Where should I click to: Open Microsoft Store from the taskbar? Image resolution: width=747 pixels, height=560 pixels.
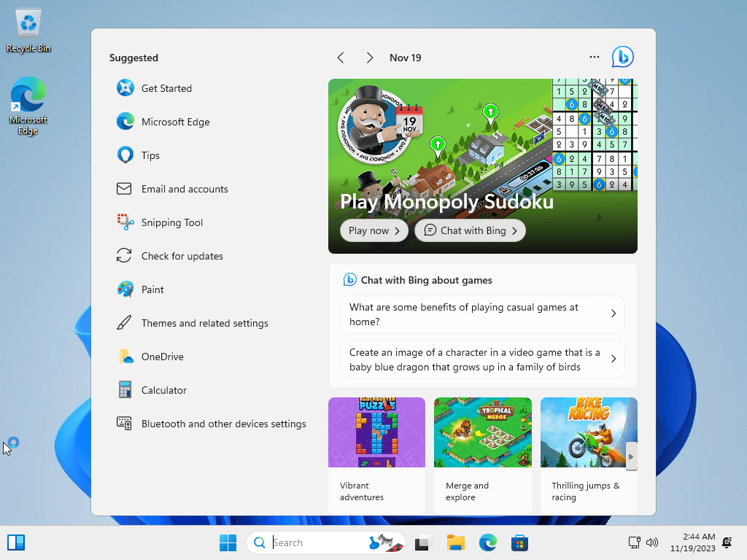(x=519, y=542)
